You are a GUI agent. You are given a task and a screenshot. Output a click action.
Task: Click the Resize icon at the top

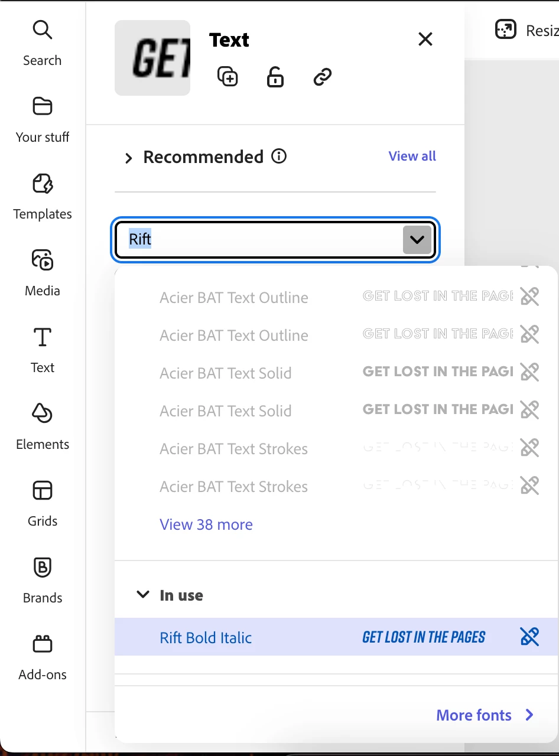pyautogui.click(x=506, y=30)
